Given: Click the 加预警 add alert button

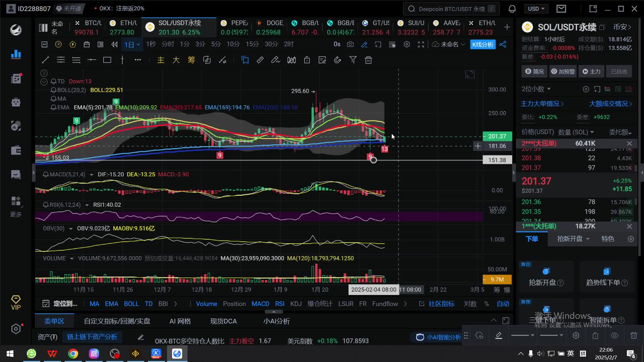Looking at the screenshot, I should (563, 71).
